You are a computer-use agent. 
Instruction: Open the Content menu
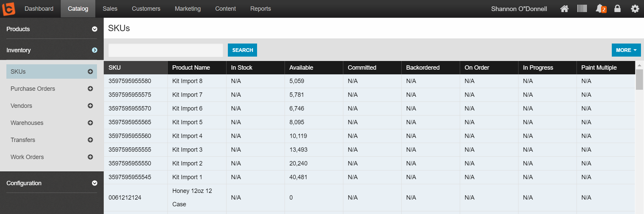pyautogui.click(x=226, y=9)
